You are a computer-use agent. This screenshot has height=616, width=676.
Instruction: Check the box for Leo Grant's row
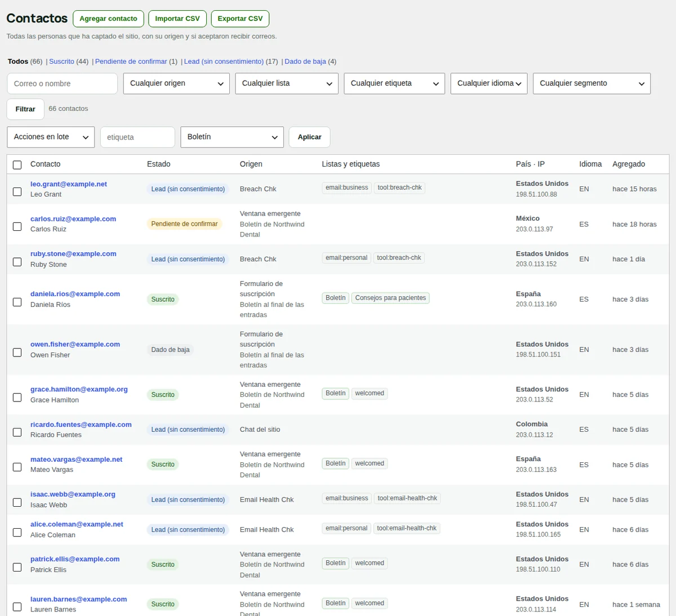pos(17,192)
